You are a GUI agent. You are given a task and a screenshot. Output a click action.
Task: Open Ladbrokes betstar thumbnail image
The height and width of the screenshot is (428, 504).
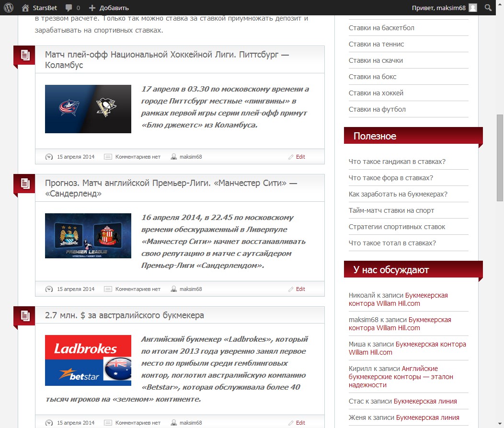point(88,360)
